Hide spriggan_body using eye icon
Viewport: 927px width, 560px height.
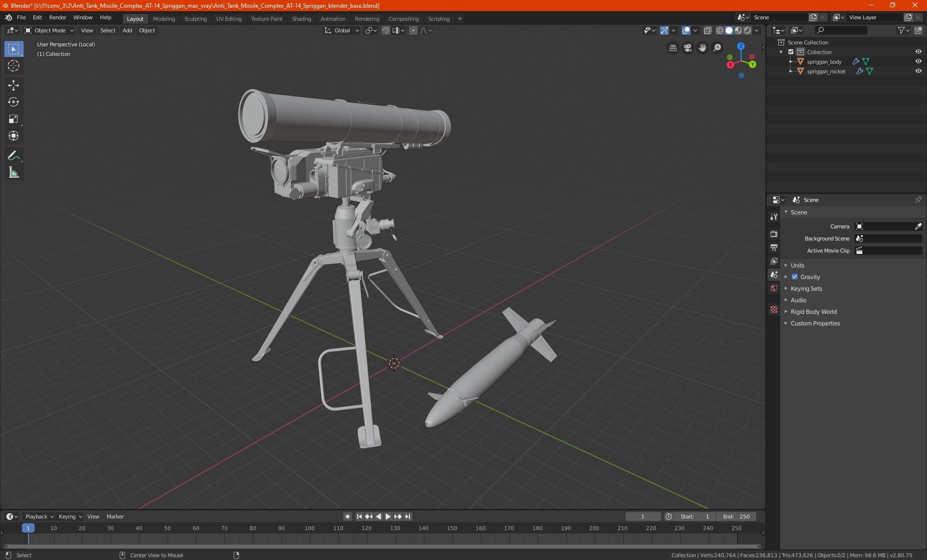tap(918, 61)
